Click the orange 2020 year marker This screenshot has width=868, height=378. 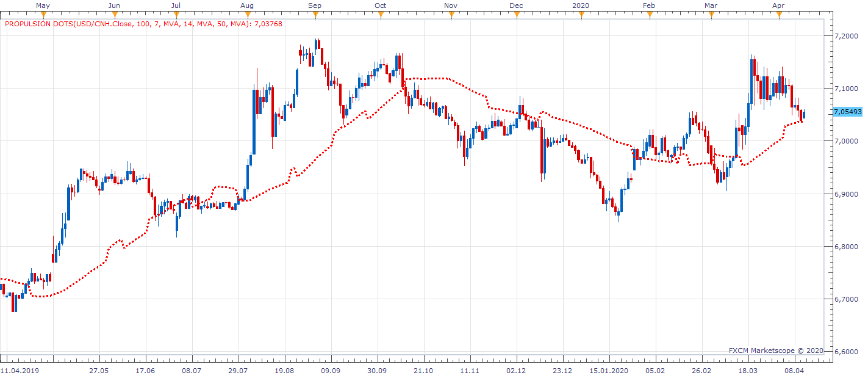click(x=581, y=15)
